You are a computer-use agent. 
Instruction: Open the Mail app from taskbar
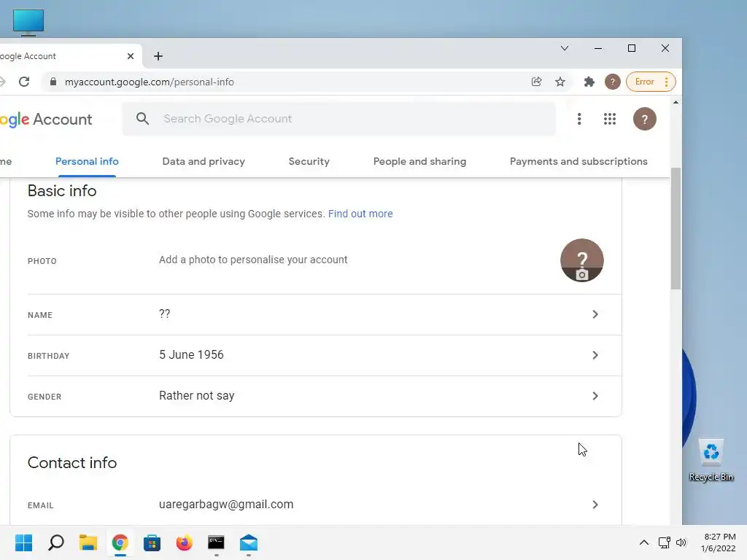(x=249, y=542)
